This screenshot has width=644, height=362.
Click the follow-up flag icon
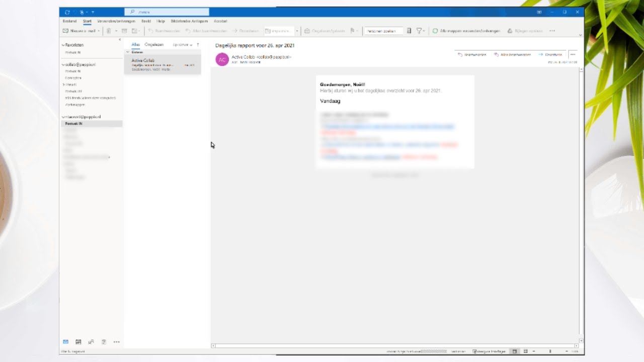[352, 31]
